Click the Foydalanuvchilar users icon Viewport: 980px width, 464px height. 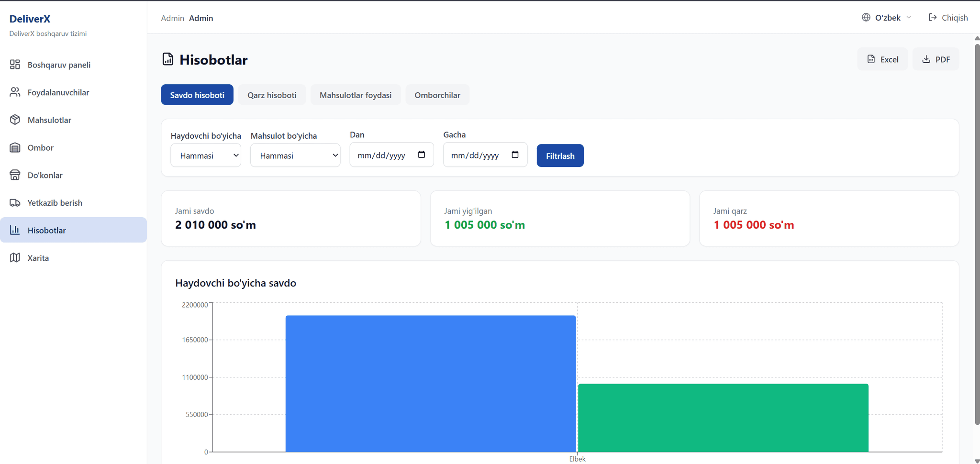click(15, 92)
